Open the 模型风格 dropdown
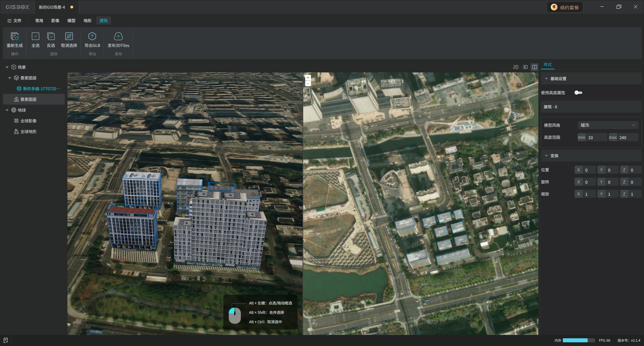The image size is (644, 346). point(607,125)
